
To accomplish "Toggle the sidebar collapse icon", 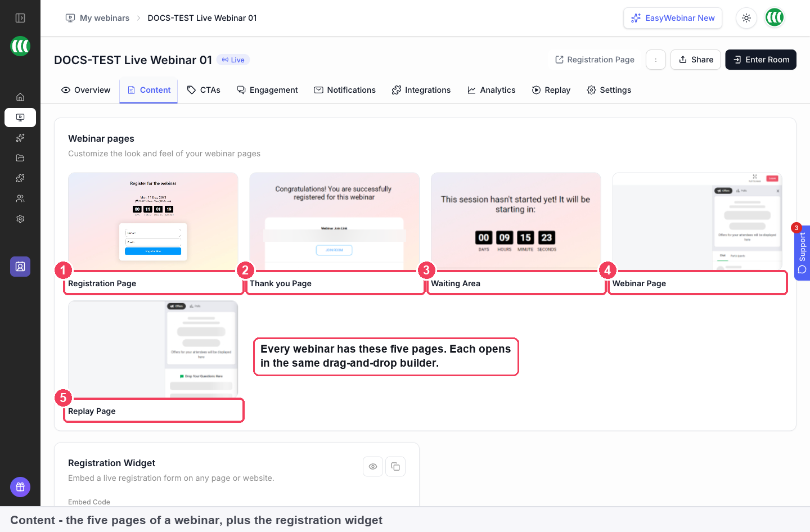I will point(20,18).
